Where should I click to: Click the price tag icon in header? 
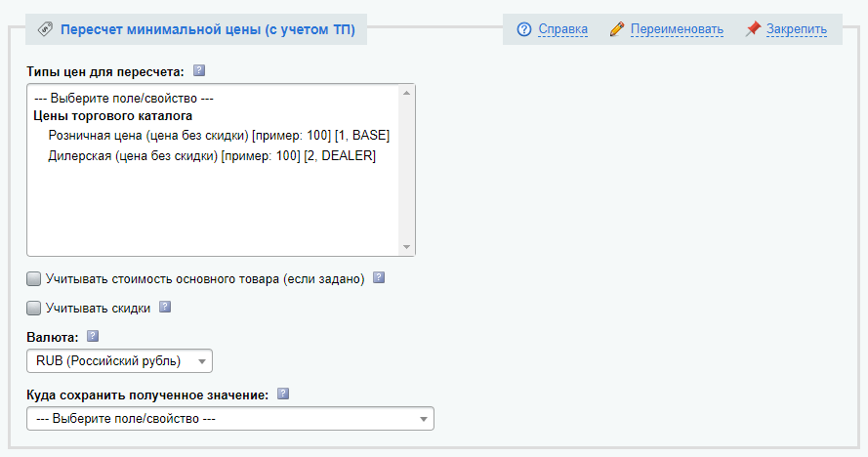coord(45,29)
